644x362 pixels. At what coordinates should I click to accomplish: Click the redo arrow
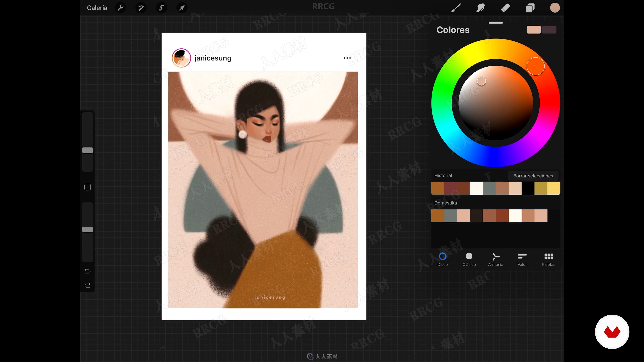pos(88,285)
